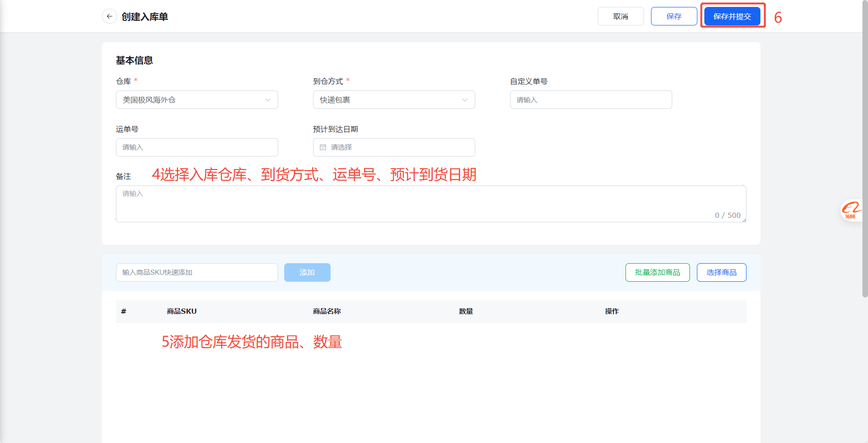Open the 到仓方式 dropdown showing 快递包裹
This screenshot has height=443, width=868.
(394, 100)
